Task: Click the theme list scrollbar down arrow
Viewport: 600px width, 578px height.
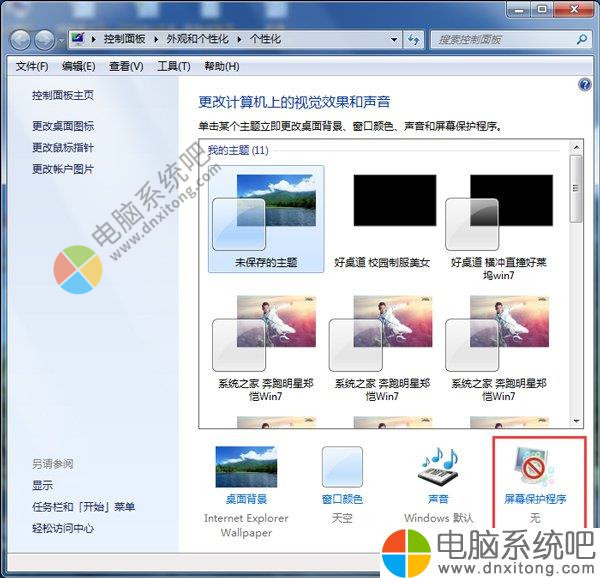Action: point(575,420)
